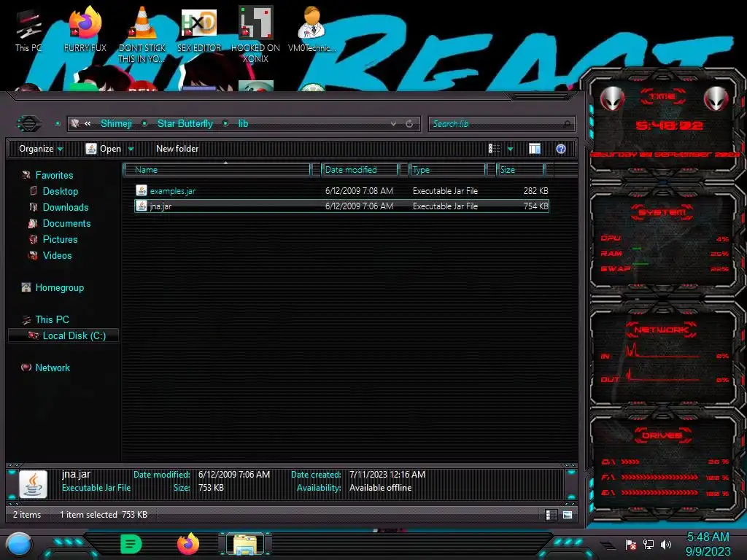Select Favorites in navigation pane
The height and width of the screenshot is (560, 747).
[54, 175]
